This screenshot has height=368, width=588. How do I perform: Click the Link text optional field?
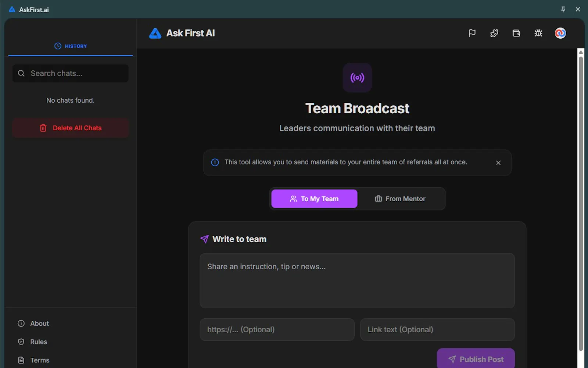click(x=437, y=329)
